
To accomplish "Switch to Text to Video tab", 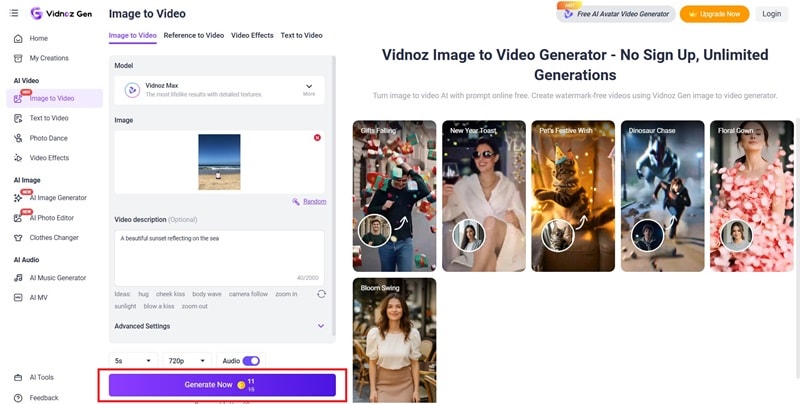I will click(302, 35).
